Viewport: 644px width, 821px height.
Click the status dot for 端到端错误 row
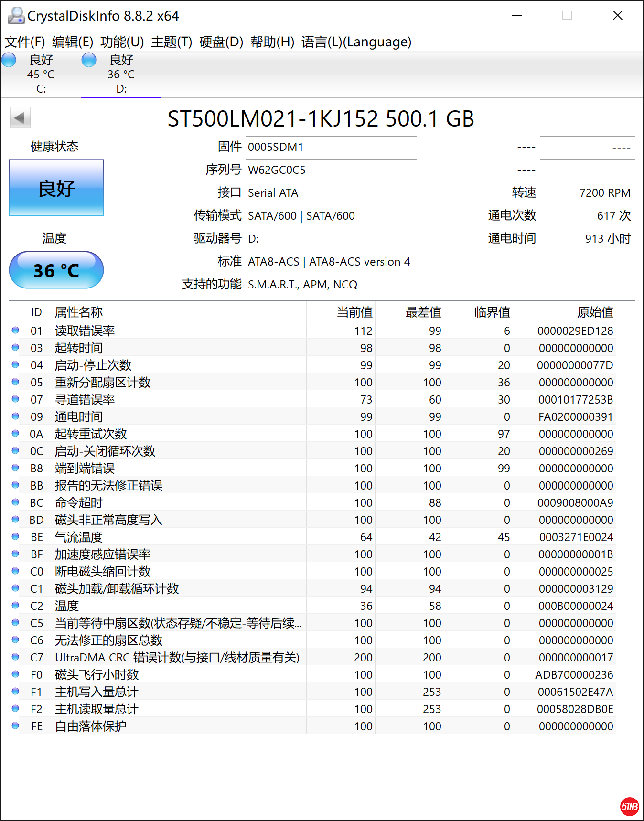15,468
